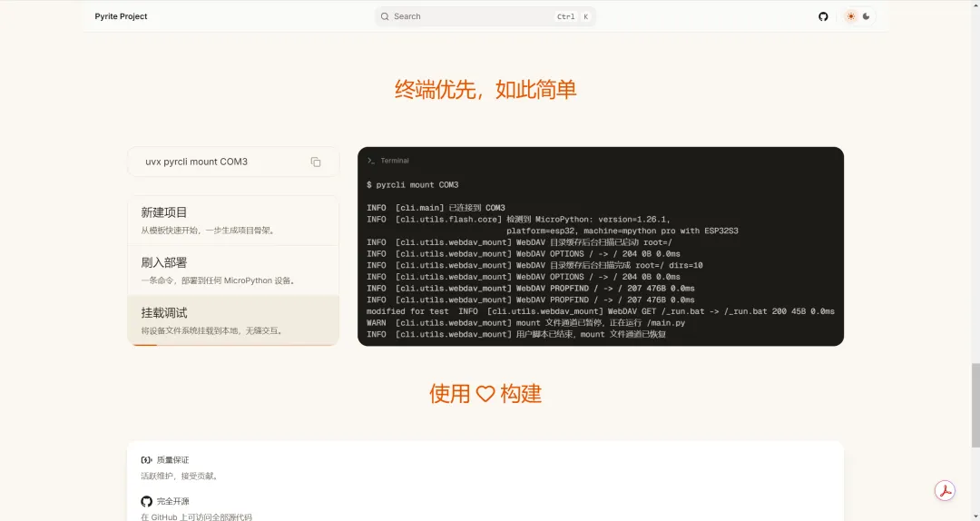This screenshot has height=521, width=980.
Task: Open the Pyrite Project home link
Action: (x=122, y=16)
